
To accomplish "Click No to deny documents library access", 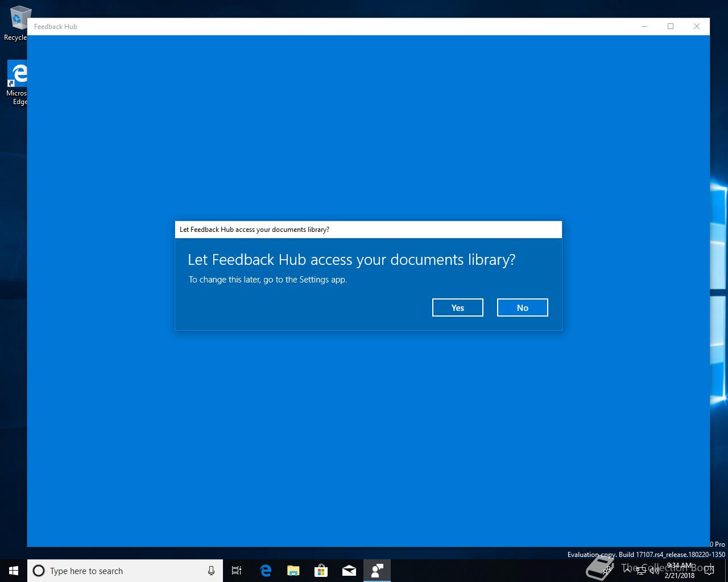I will coord(522,307).
